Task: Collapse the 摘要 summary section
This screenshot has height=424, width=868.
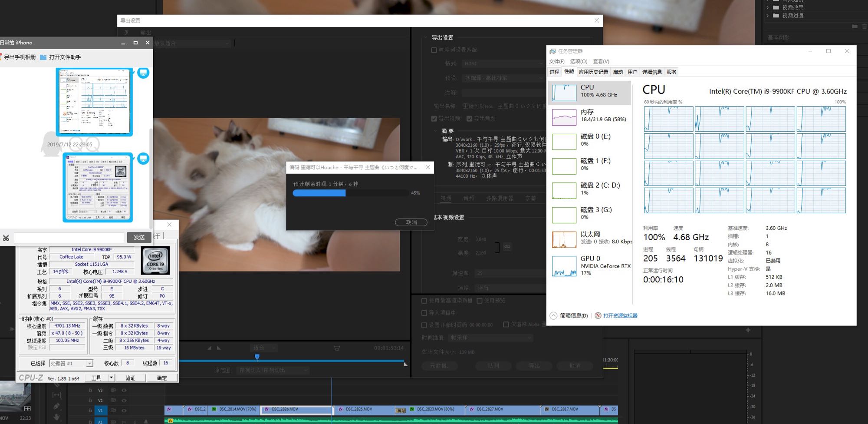Action: 435,131
